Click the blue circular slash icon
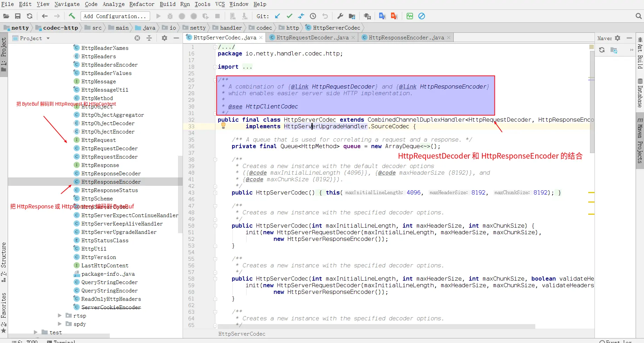 422,16
